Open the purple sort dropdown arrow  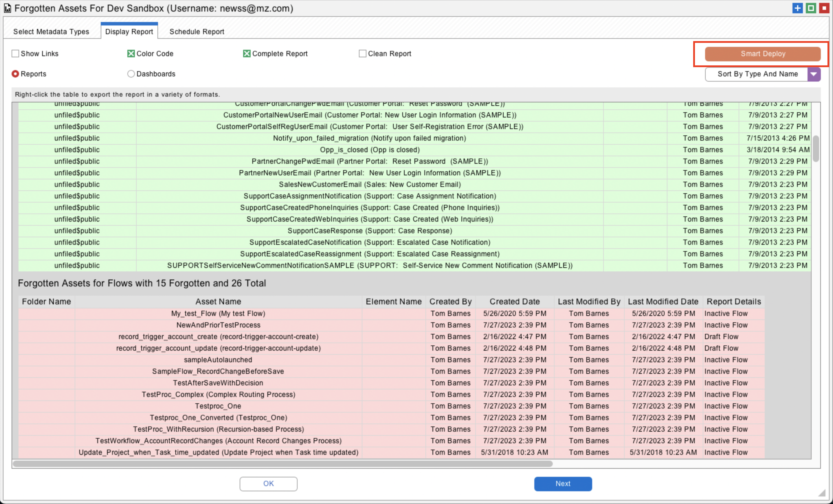click(814, 74)
